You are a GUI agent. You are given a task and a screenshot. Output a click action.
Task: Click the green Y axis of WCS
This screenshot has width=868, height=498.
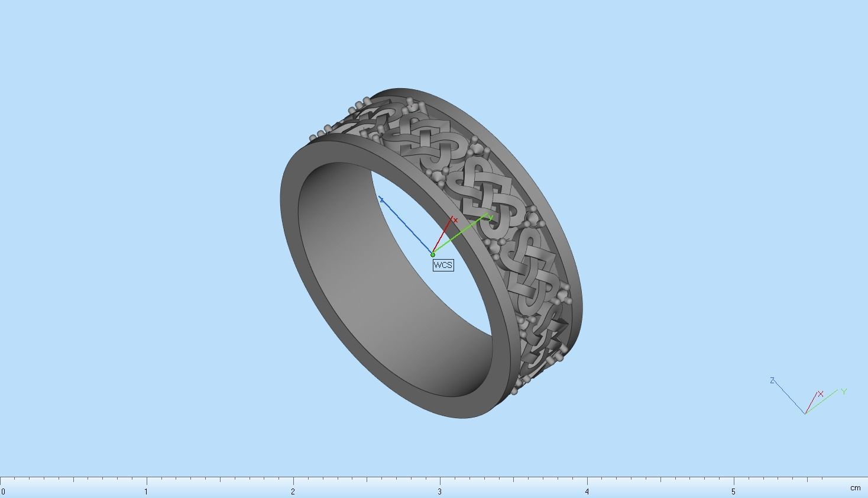pyautogui.click(x=461, y=235)
